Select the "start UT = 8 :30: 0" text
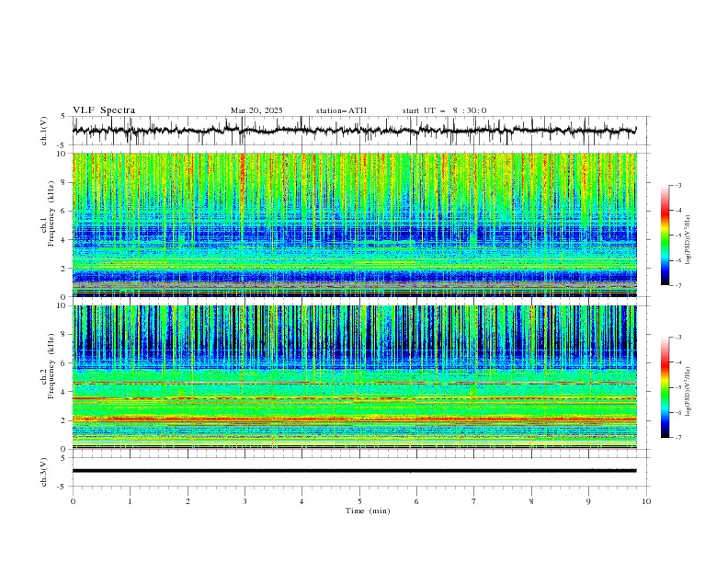 [x=444, y=110]
